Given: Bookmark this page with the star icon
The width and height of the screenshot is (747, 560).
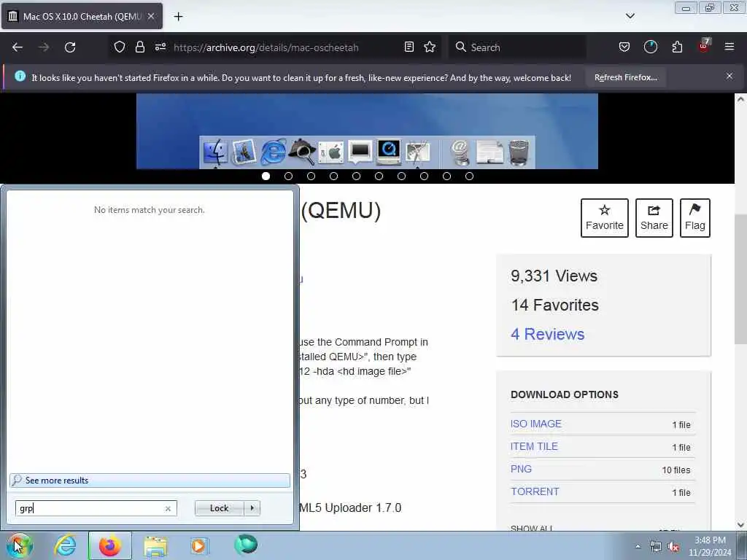Looking at the screenshot, I should pos(430,47).
